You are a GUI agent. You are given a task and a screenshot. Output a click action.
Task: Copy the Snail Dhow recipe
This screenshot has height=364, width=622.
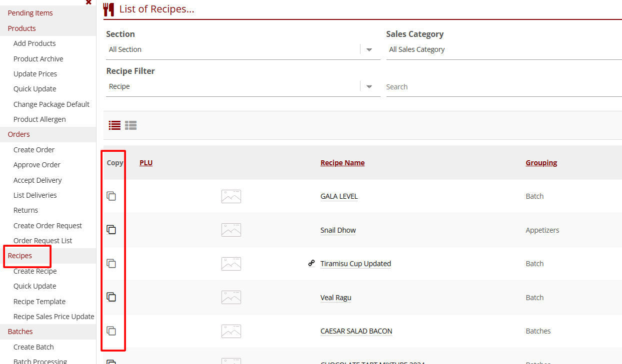click(x=111, y=230)
